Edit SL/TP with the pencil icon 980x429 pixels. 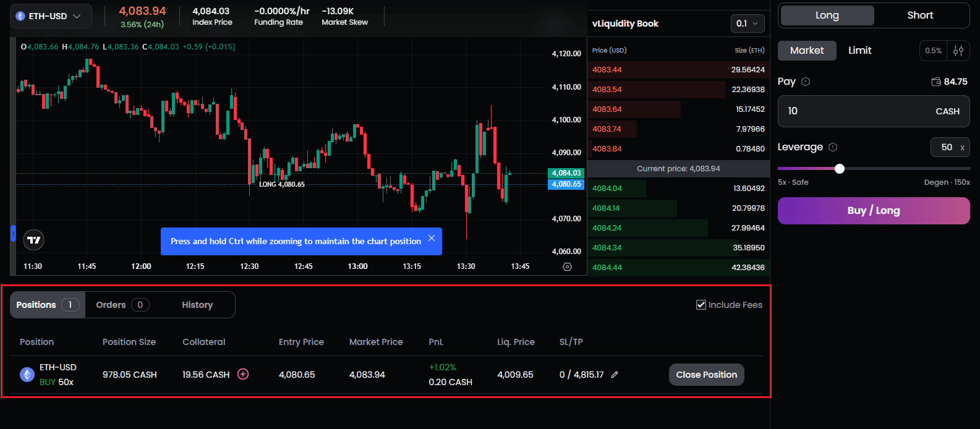[x=615, y=375]
